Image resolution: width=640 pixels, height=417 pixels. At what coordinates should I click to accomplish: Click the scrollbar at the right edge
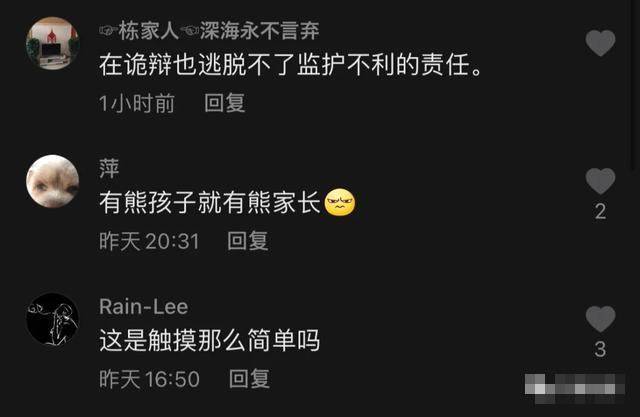634,84
